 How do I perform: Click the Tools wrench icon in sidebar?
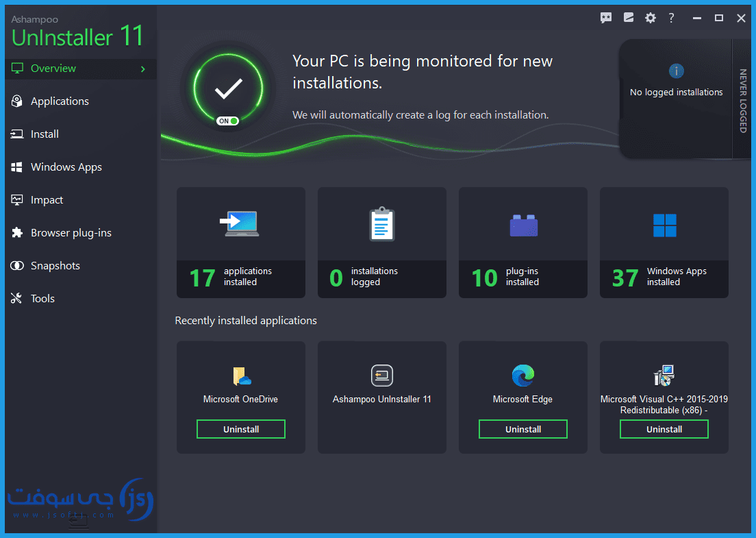pyautogui.click(x=16, y=298)
